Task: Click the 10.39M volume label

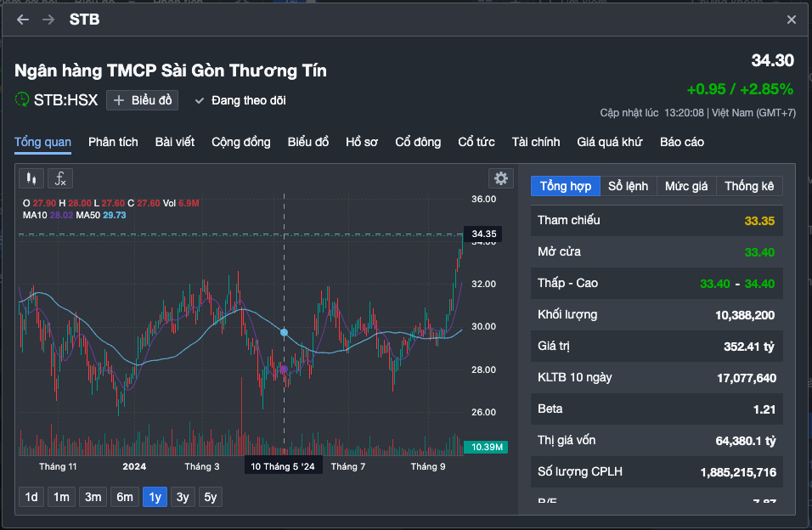Action: click(487, 447)
